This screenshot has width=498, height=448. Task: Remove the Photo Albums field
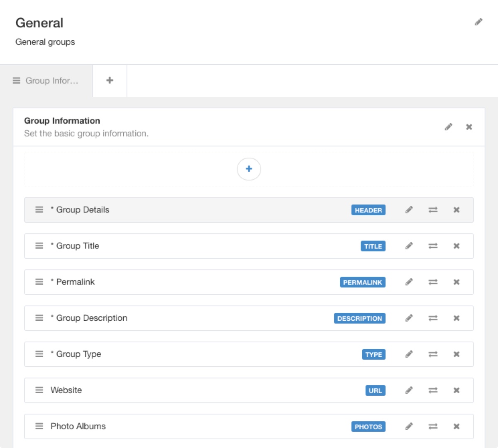(456, 426)
